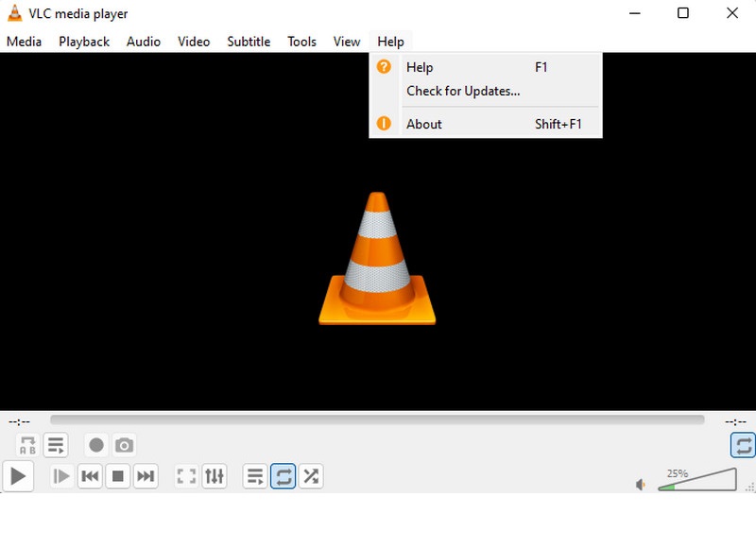
Task: Start recording with the record button
Action: click(x=96, y=445)
